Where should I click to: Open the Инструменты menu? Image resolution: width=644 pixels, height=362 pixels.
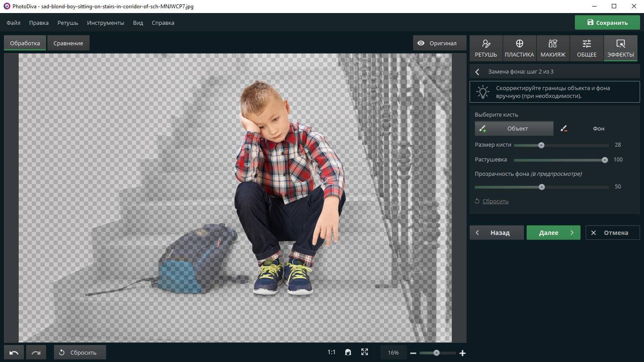tap(105, 23)
